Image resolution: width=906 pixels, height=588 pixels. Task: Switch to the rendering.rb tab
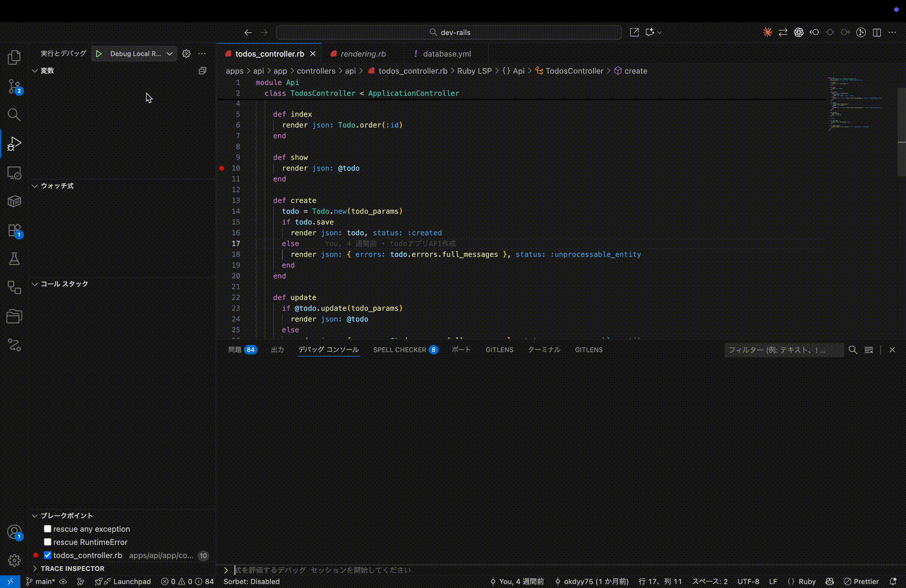click(x=363, y=53)
